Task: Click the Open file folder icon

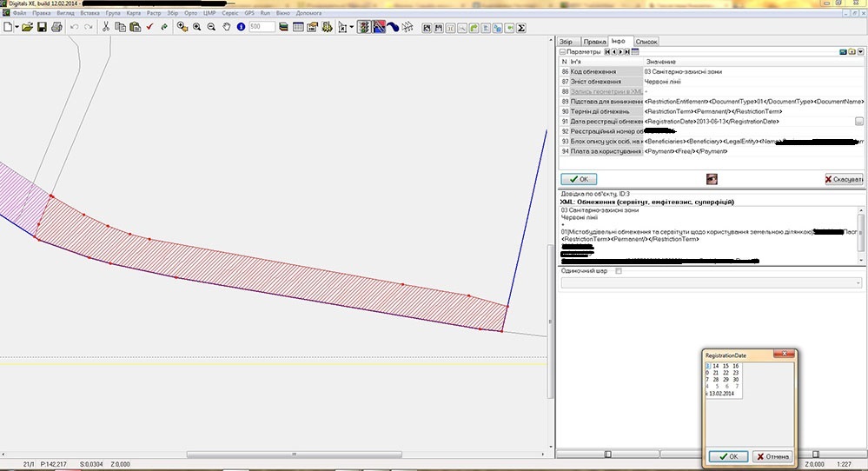Action: 27,27
